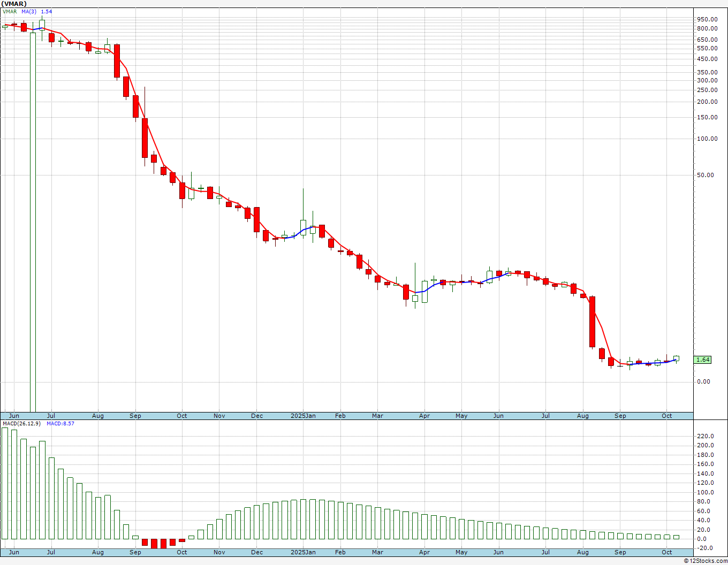
Task: Select Feb on the price chart time axis
Action: pos(340,416)
